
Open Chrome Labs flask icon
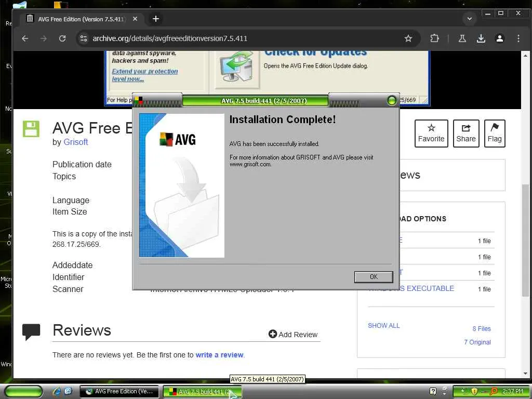[x=462, y=38]
